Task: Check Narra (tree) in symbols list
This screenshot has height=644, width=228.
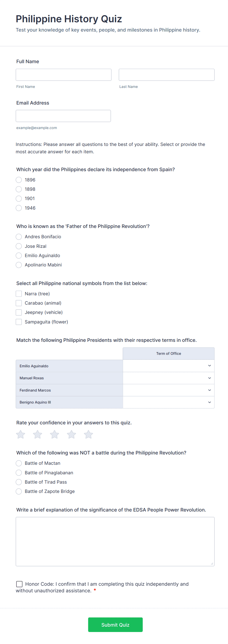Action: (19, 294)
